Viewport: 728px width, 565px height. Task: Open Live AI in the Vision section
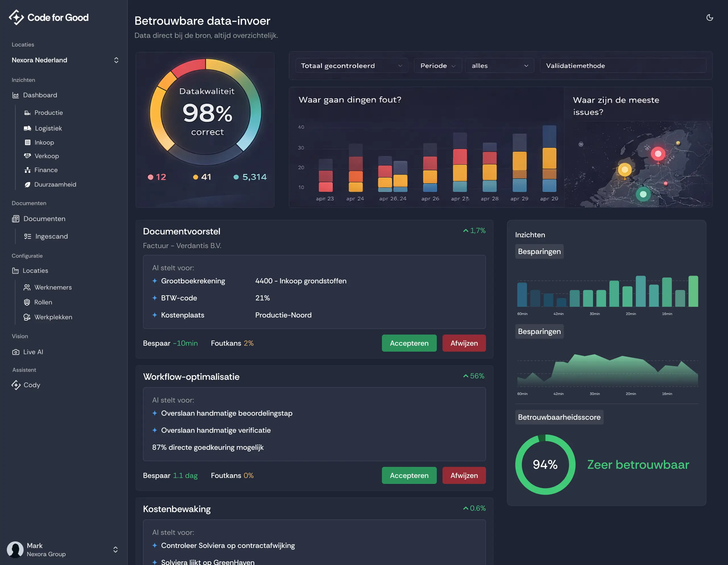(x=33, y=352)
